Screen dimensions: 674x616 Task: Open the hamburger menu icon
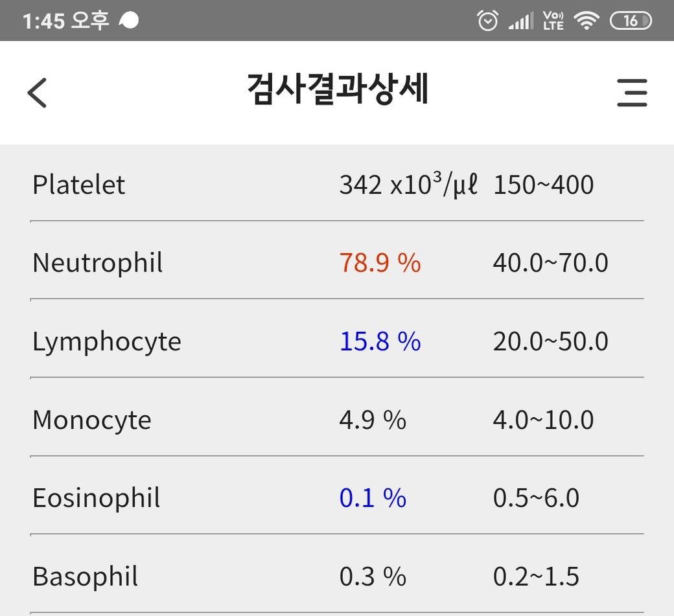pyautogui.click(x=632, y=93)
